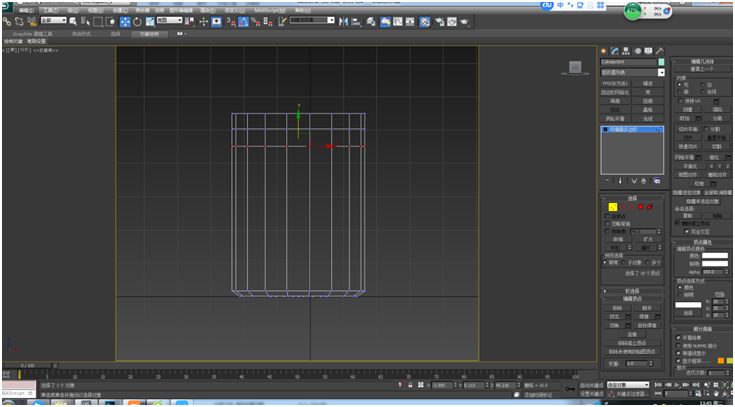Click the Use Pivot Point Center icon
735x407 pixels.
190,21
